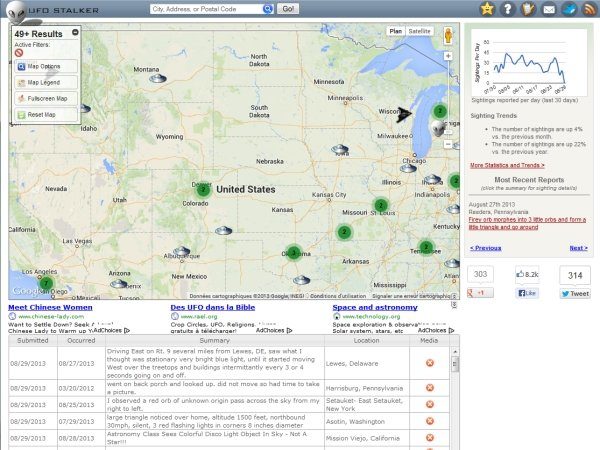Click the UFO marker in Iowa
600x450 pixels.
tap(340, 148)
